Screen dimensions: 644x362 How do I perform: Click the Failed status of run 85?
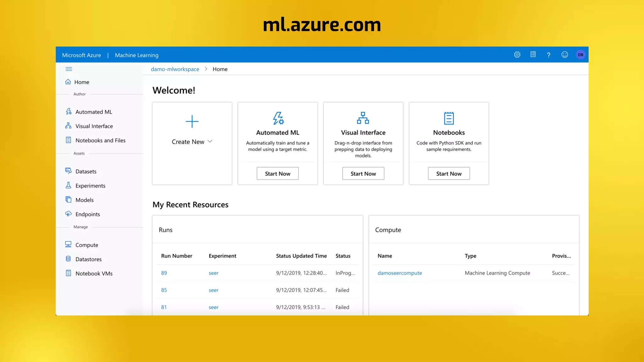click(x=342, y=290)
